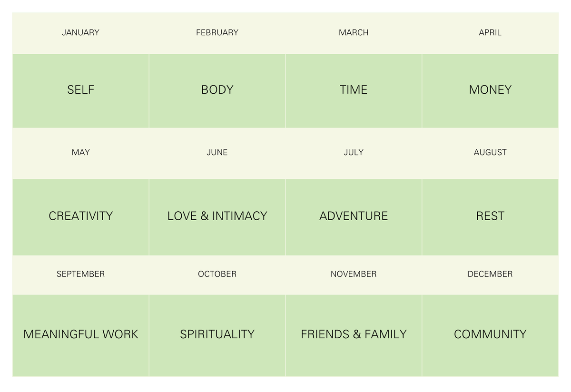Select the MONEY theme cell

click(x=490, y=90)
